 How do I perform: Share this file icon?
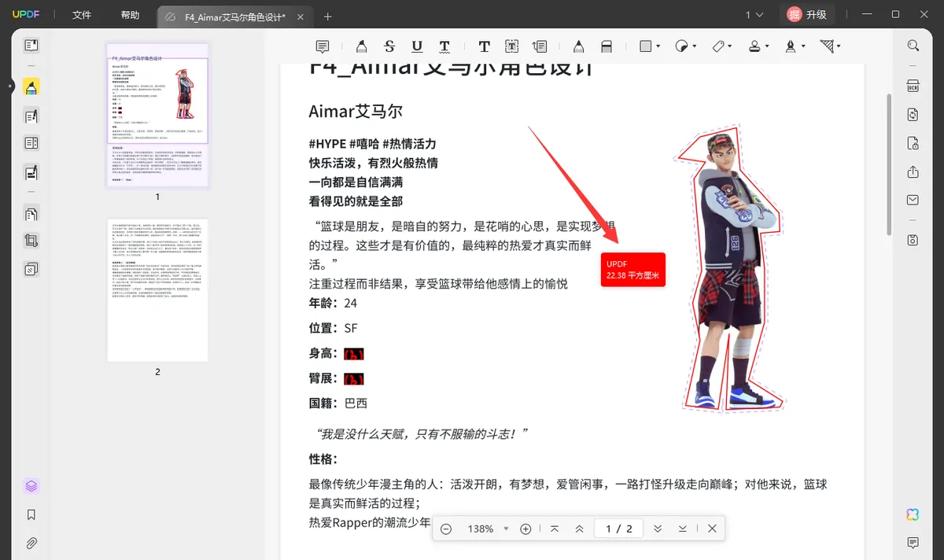pyautogui.click(x=913, y=171)
